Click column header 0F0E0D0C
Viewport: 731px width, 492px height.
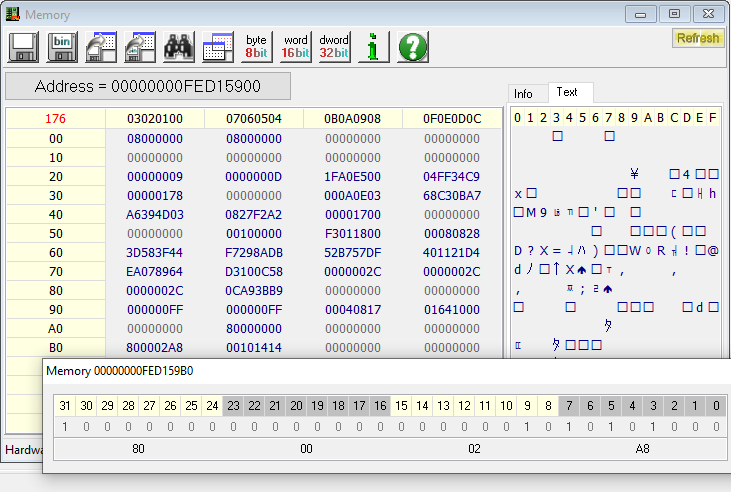click(452, 119)
